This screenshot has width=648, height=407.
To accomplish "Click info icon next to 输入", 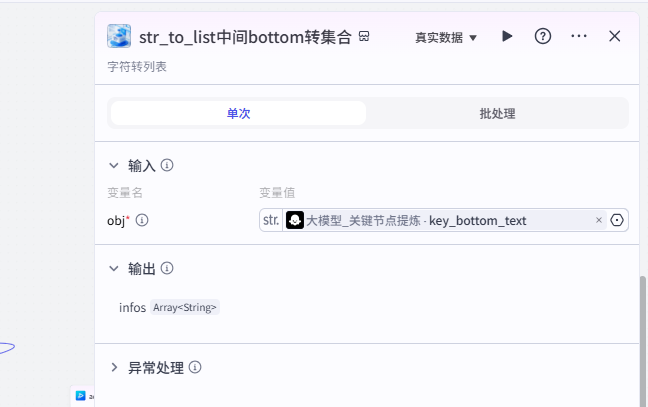I will tap(168, 165).
